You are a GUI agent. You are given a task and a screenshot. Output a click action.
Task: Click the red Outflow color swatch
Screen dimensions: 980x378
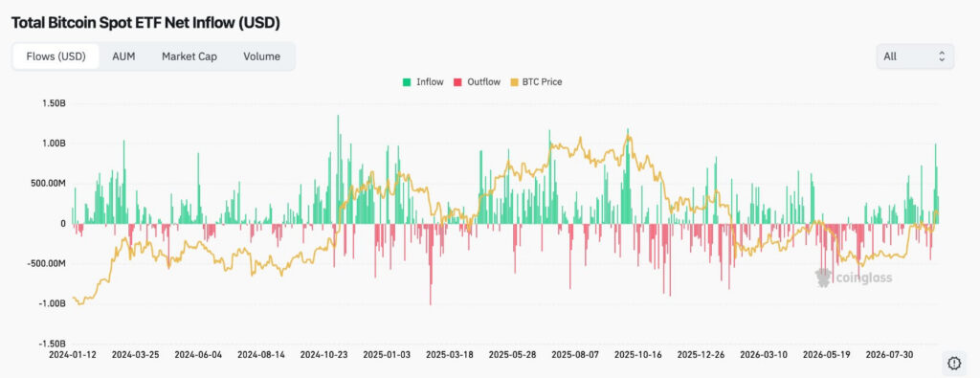(x=457, y=82)
